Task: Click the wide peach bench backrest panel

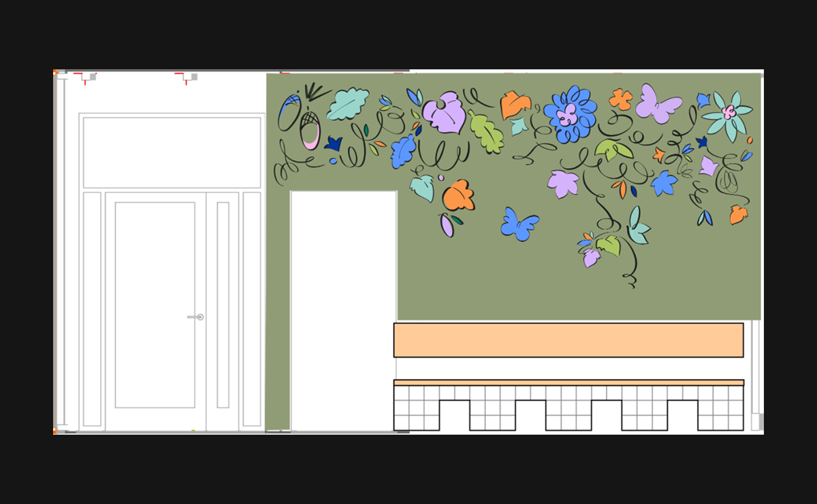Action: [568, 340]
